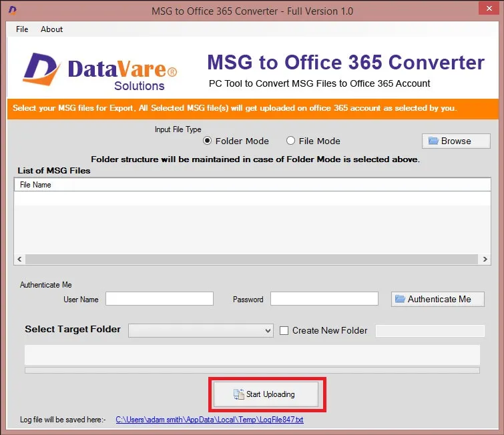
Task: Click the horizontal scrollbar track of file list
Action: pos(252,260)
